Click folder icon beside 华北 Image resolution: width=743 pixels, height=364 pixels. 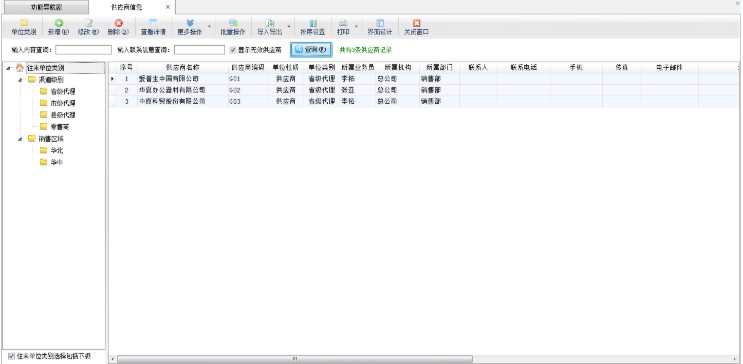pyautogui.click(x=44, y=150)
